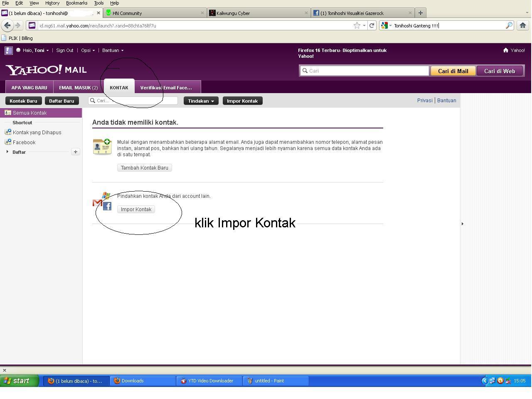Click the Gmail and Facebook import icons

point(102,201)
